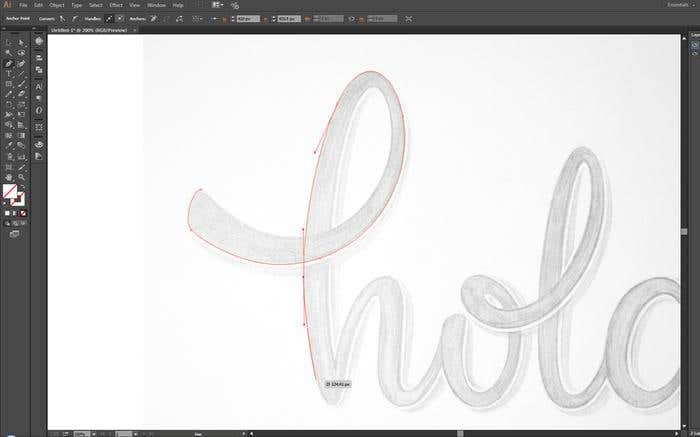Cut path at selected anchor points
The height and width of the screenshot is (437, 700).
(179, 19)
